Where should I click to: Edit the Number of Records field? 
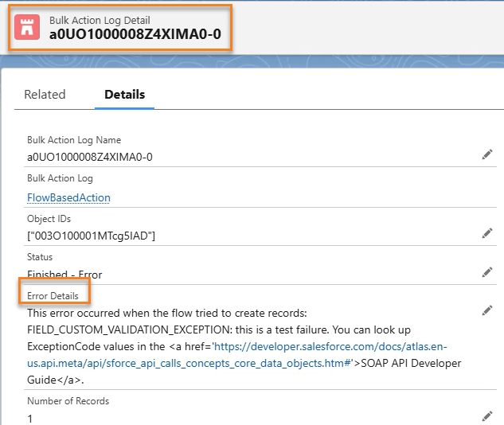coord(487,416)
